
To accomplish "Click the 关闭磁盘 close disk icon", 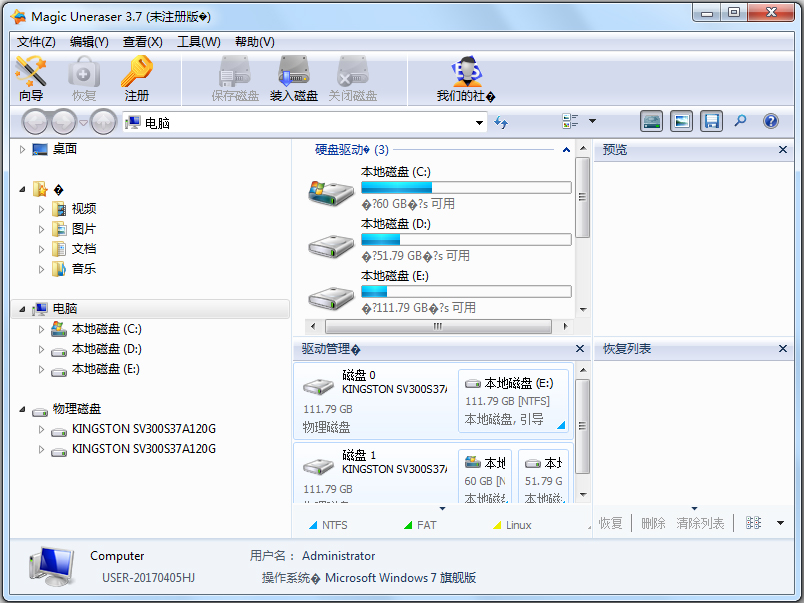I will point(353,79).
